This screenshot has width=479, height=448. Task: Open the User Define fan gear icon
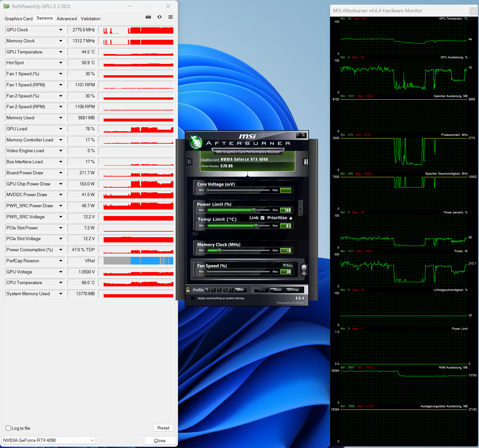pos(304,269)
